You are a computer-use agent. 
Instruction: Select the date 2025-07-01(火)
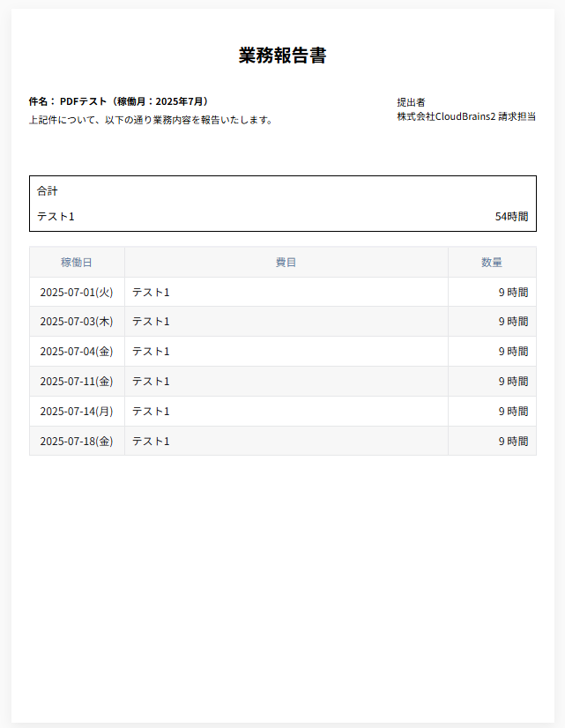tap(77, 292)
